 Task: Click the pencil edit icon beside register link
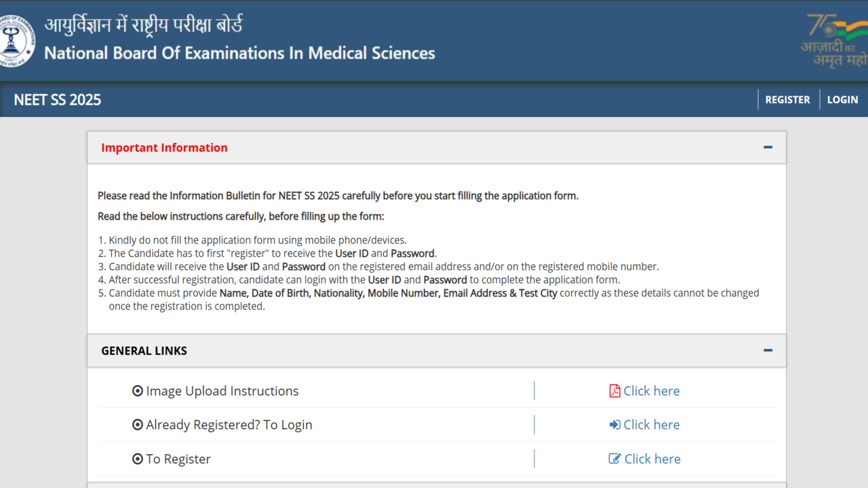pos(614,459)
